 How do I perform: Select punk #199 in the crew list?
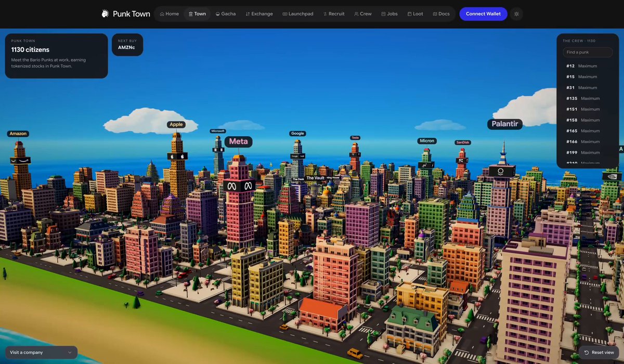click(x=588, y=153)
